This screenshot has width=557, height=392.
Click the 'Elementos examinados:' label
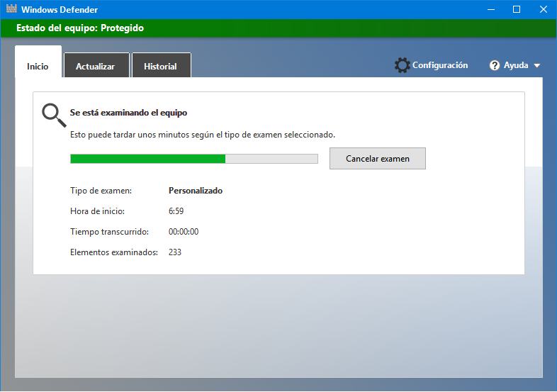point(114,252)
